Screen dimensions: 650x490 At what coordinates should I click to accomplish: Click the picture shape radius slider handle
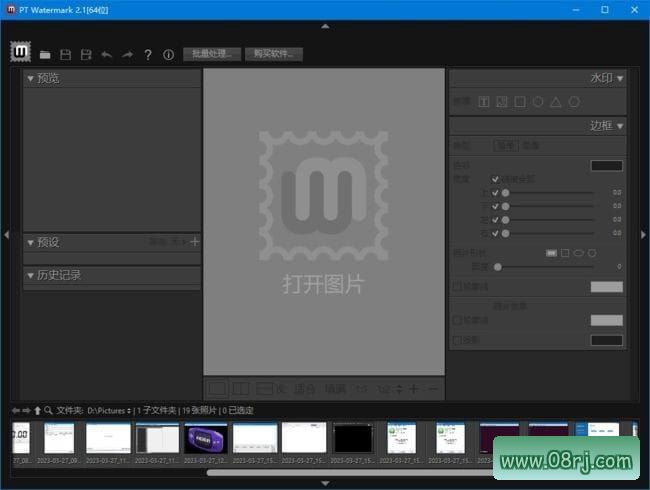[x=498, y=267]
